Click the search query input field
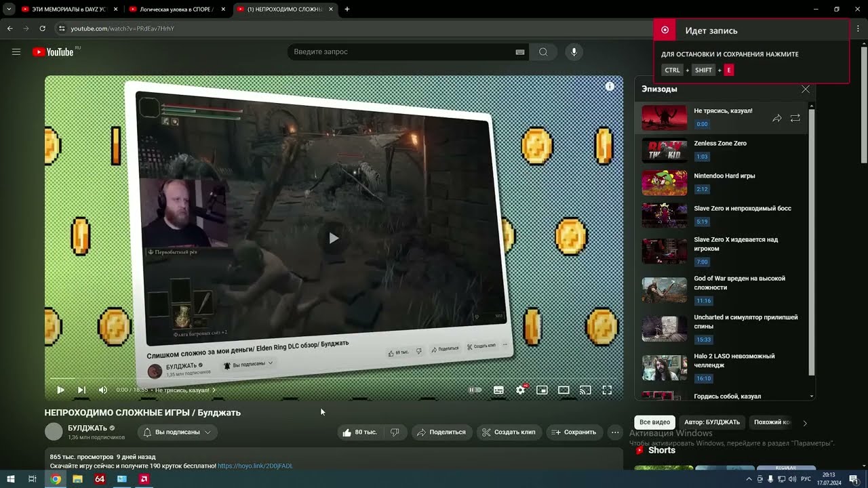Image resolution: width=868 pixels, height=488 pixels. tap(401, 52)
